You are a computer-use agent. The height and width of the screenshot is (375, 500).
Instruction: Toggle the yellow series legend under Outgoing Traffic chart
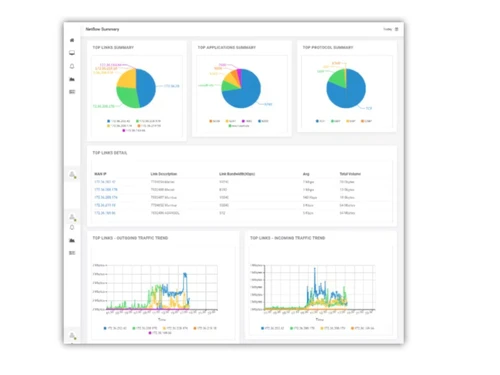175,328
